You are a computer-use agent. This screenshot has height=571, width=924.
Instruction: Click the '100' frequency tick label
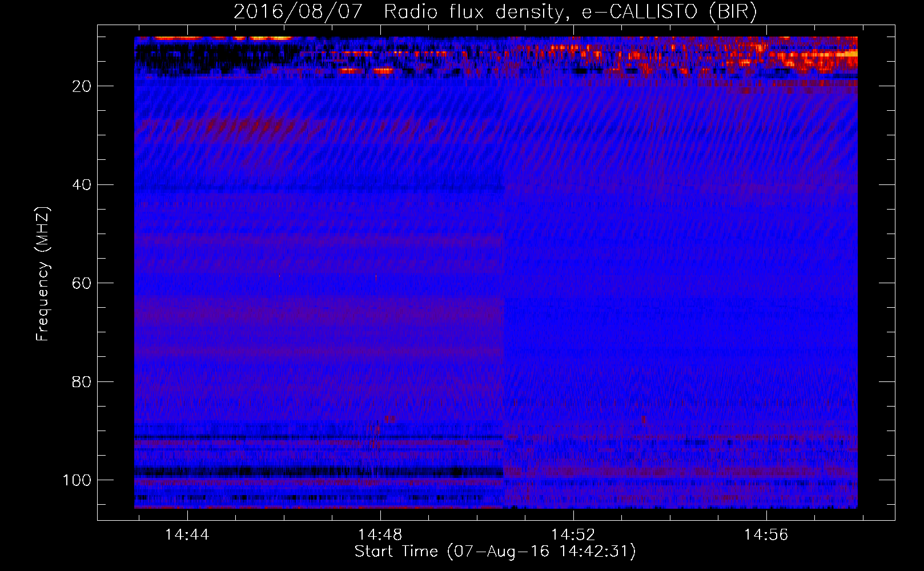[x=77, y=480]
